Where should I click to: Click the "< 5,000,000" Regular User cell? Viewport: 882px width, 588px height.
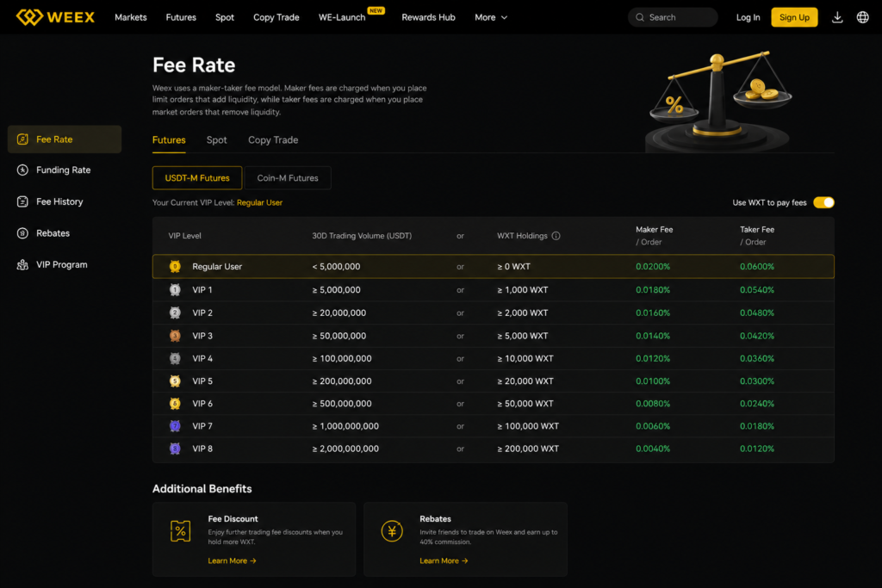(336, 267)
